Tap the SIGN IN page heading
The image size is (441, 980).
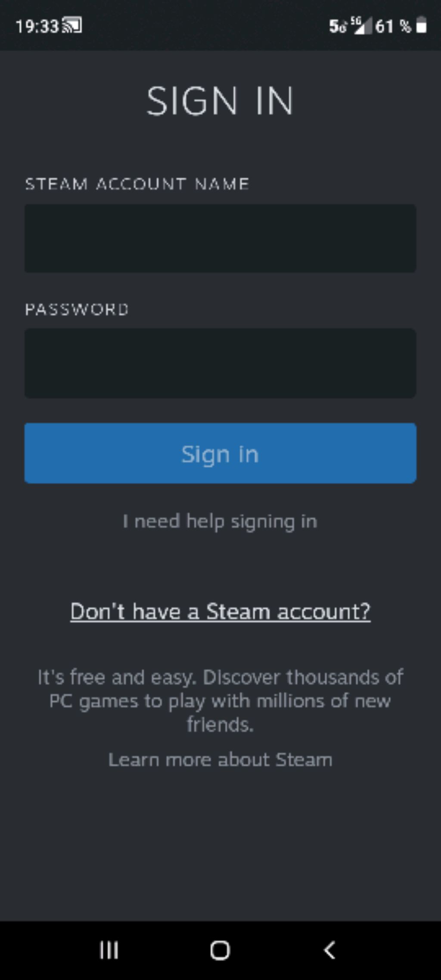[220, 100]
